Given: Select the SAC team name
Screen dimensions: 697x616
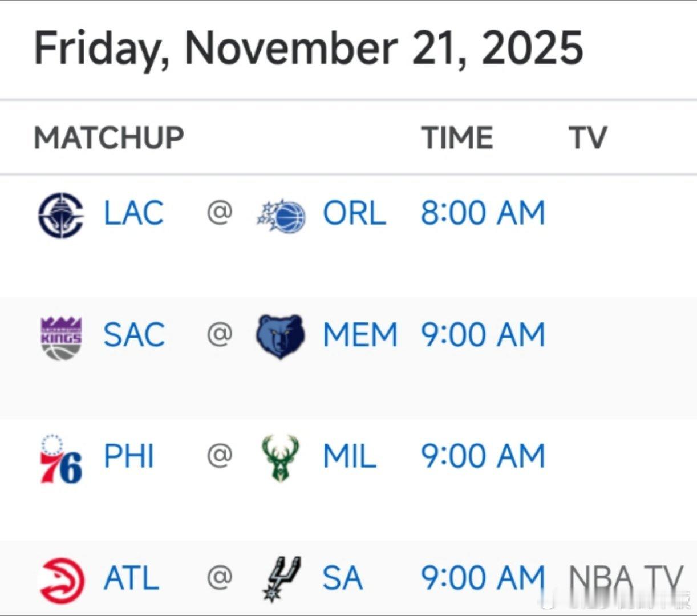Looking at the screenshot, I should pos(134,335).
